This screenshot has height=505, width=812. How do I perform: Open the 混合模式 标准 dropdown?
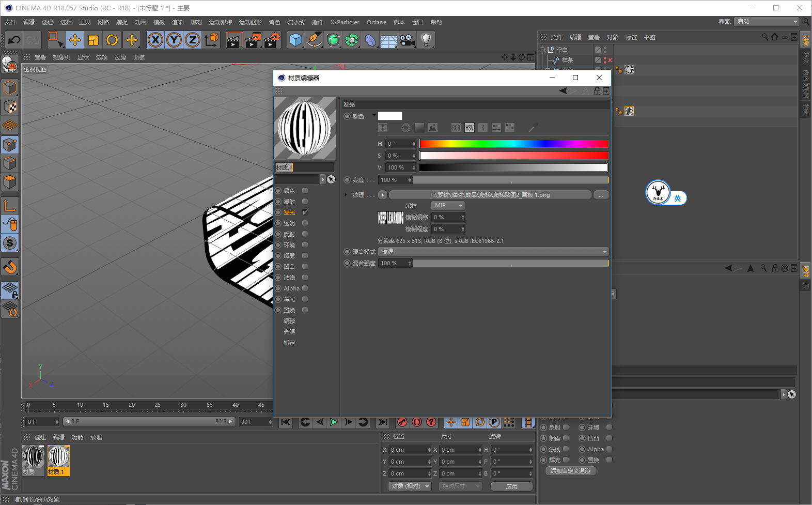[x=494, y=252]
